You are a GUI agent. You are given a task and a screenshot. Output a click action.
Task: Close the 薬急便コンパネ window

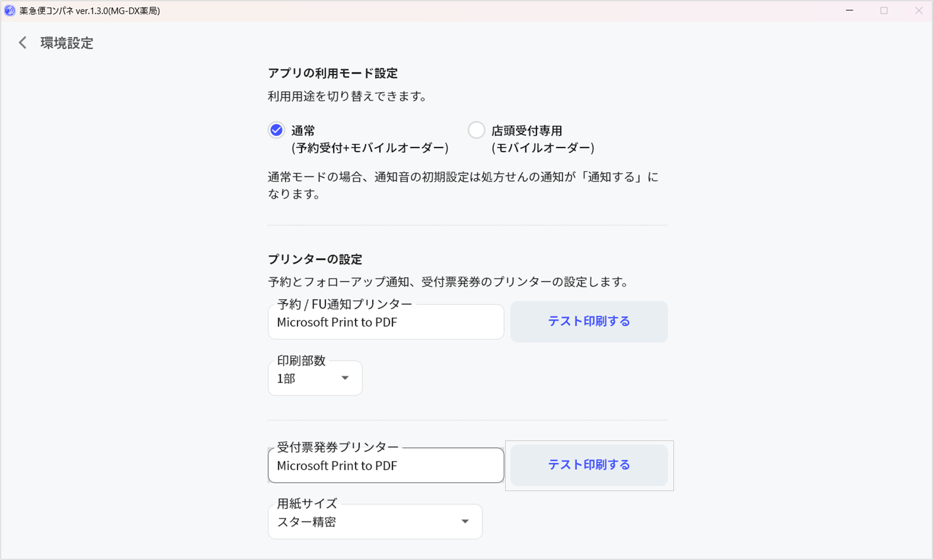click(x=919, y=10)
